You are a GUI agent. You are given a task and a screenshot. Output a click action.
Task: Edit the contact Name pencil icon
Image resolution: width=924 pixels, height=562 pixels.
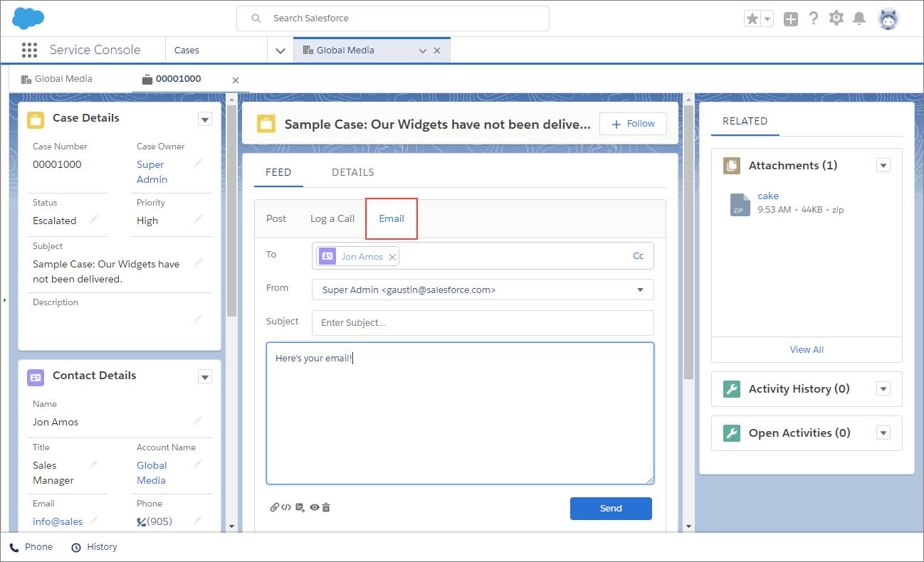pyautogui.click(x=198, y=421)
